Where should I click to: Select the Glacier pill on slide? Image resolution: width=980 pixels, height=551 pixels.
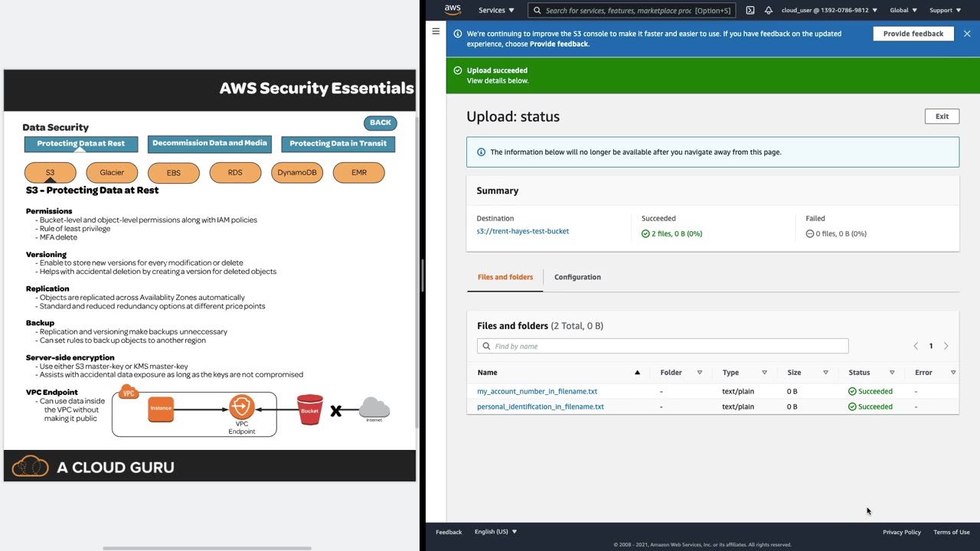coord(112,173)
